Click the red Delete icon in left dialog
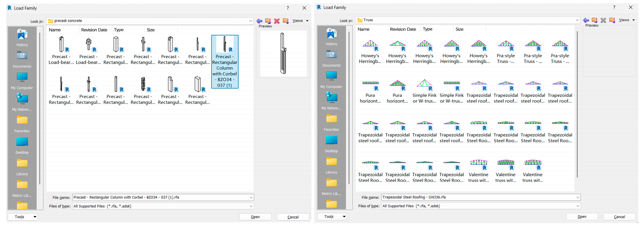The height and width of the screenshot is (229, 644). (x=277, y=21)
